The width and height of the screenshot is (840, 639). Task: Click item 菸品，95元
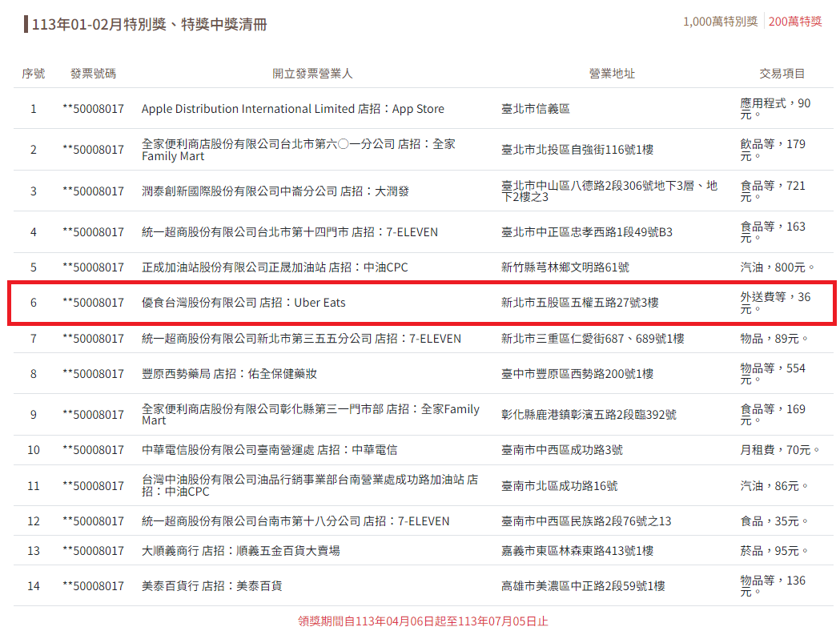[x=774, y=551]
